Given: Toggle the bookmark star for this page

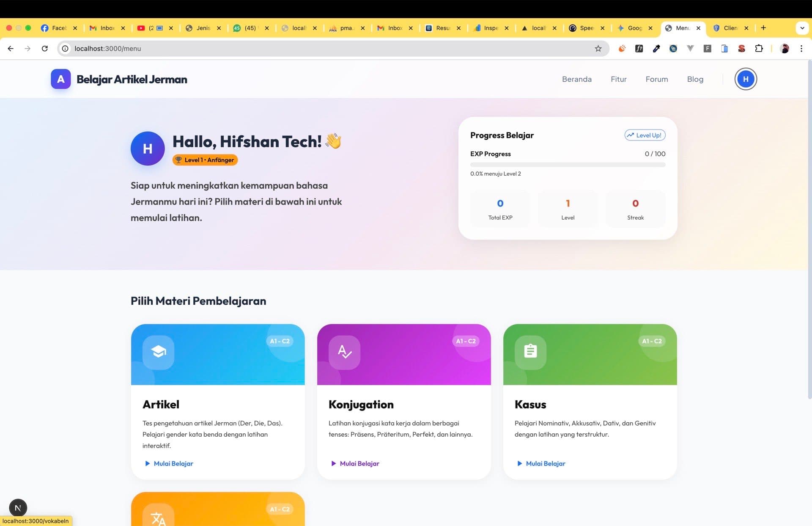Looking at the screenshot, I should (x=598, y=48).
